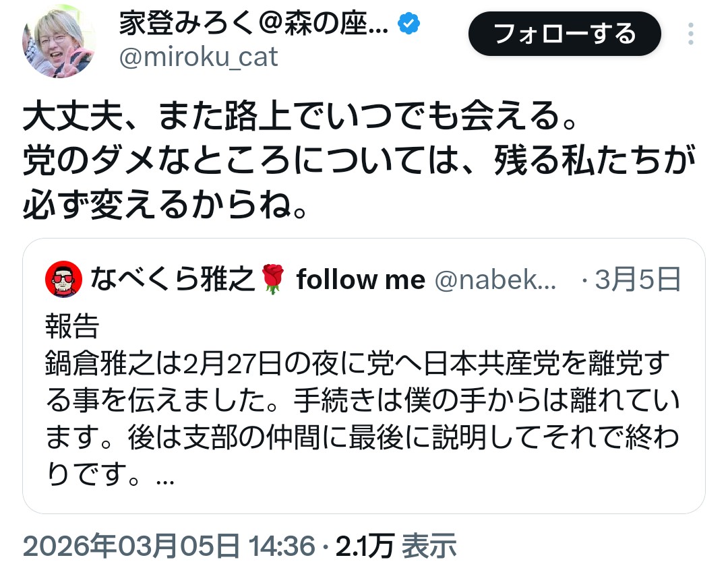This screenshot has width=728, height=566.
Task: Click the 報告 heading in quoted post
Action: tap(72, 327)
